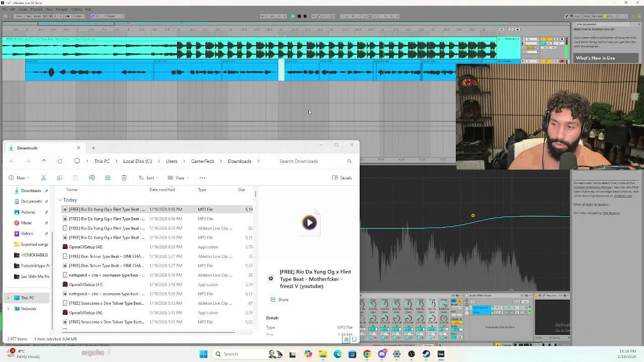The width and height of the screenshot is (644, 362).
Task: Expand the chevron after Downloads in breadcrumb
Action: (x=259, y=161)
